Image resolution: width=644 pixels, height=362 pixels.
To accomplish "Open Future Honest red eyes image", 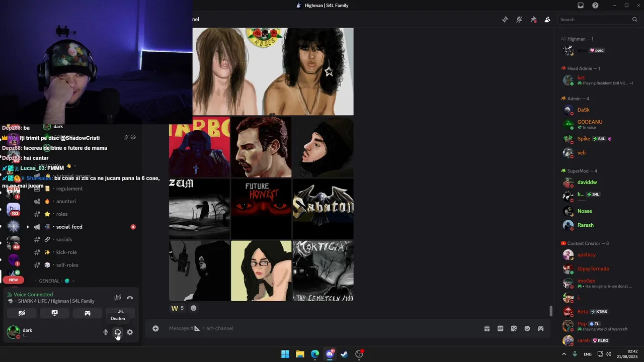I will tap(261, 209).
